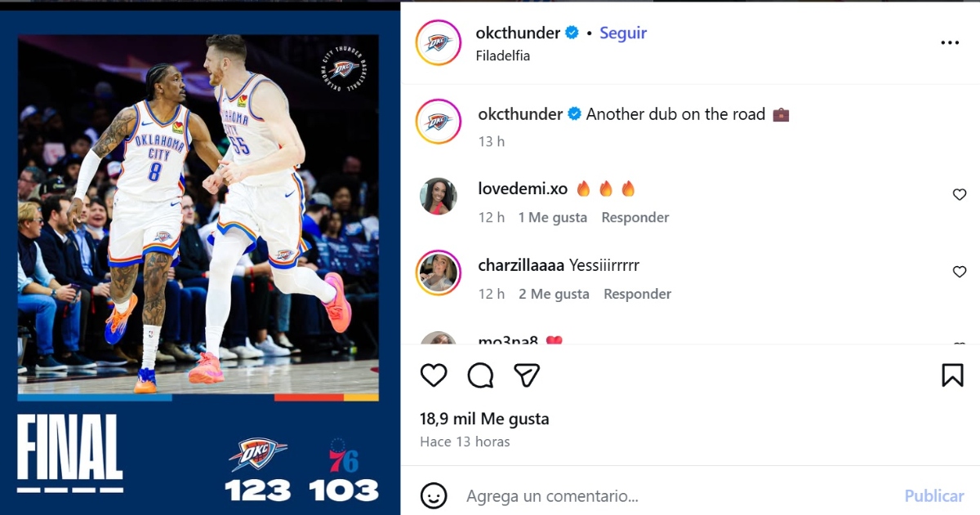This screenshot has height=515, width=980.
Task: Open the emoji picker smiley icon
Action: 434,495
